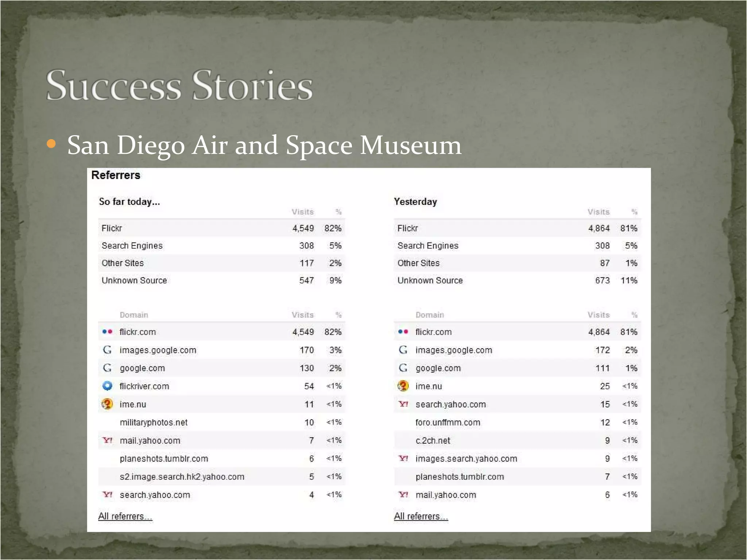Click search.yahoo.com in Yesterday's list
Image resolution: width=747 pixels, height=560 pixels.
point(450,404)
